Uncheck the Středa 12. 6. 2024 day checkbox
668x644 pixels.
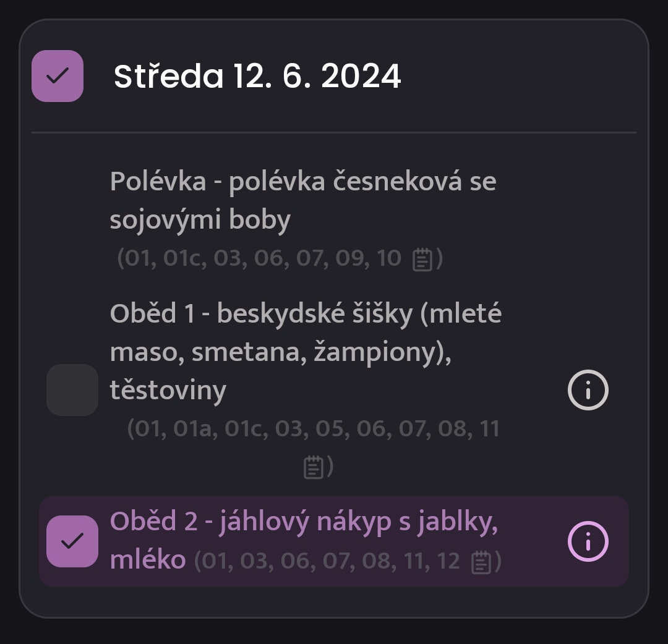pyautogui.click(x=58, y=76)
